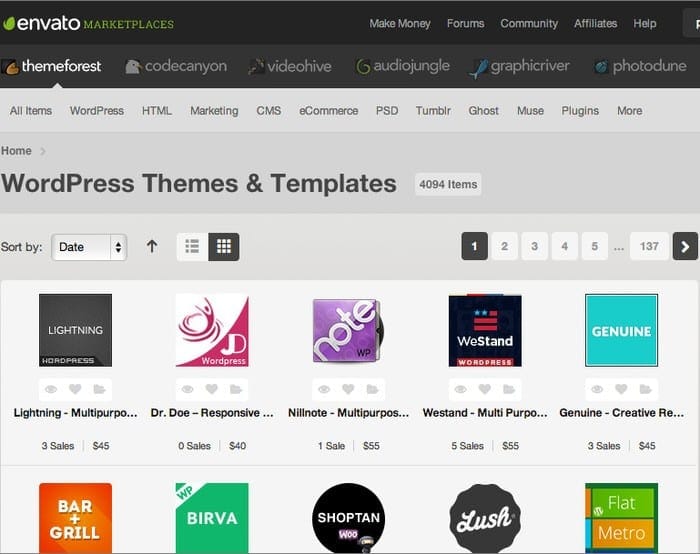Screen dimensions: 700x554
Task: Jump to last page 137
Action: pos(649,246)
